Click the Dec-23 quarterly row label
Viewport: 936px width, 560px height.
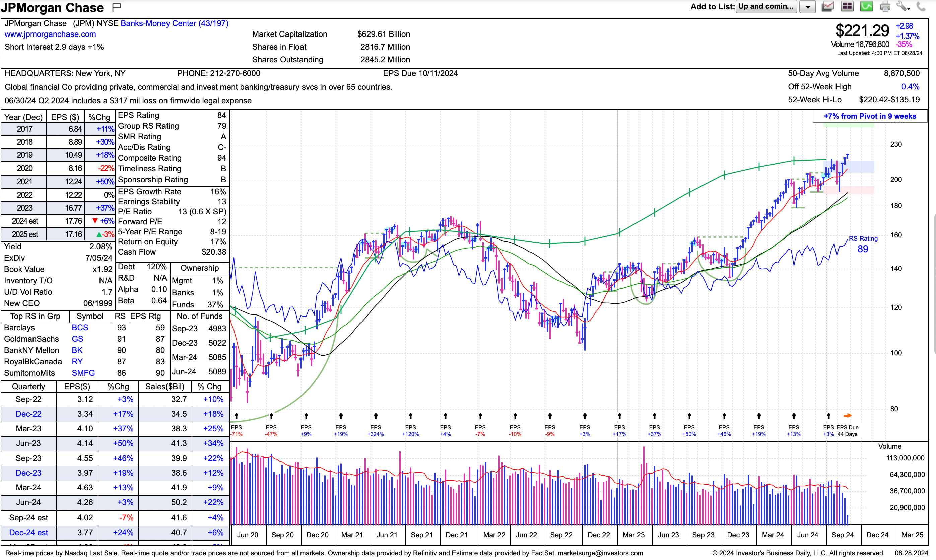(28, 473)
